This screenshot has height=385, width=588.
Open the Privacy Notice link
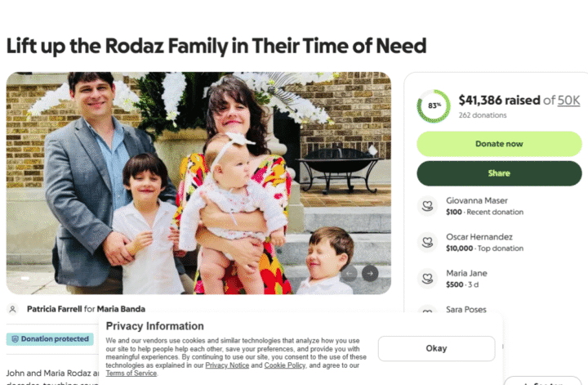[227, 365]
